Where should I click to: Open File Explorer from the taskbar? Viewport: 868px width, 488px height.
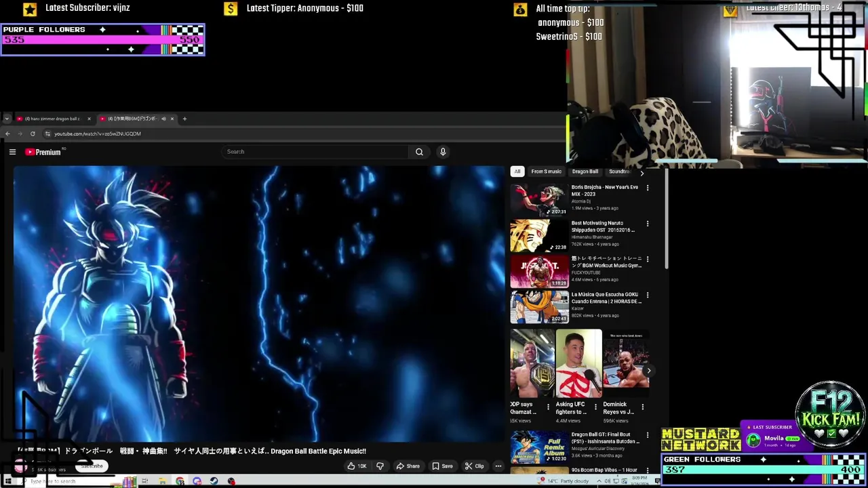tap(163, 481)
